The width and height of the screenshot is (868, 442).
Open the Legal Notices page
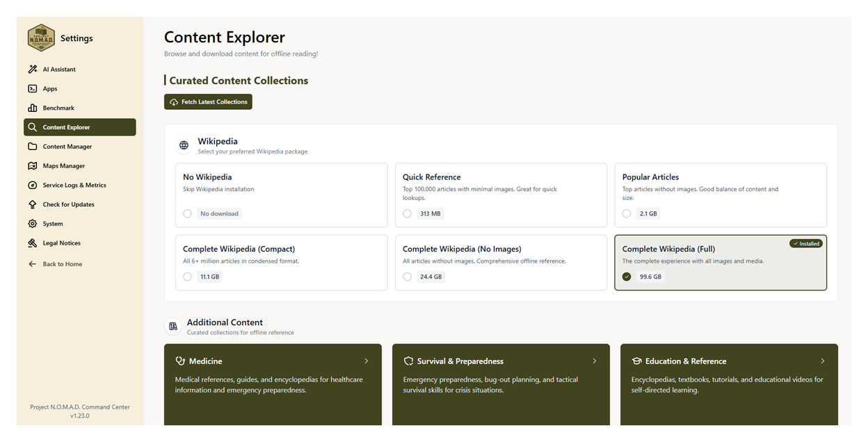pos(80,243)
